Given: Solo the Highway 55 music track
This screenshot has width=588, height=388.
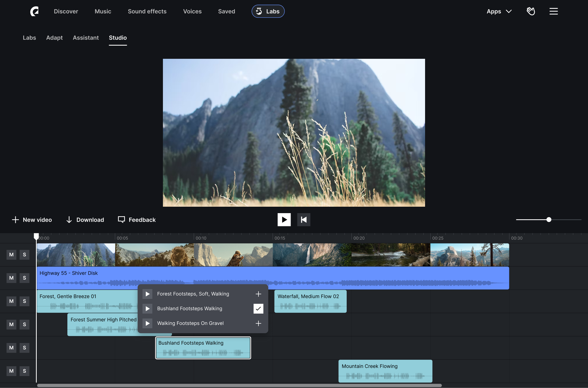Looking at the screenshot, I should [24, 278].
